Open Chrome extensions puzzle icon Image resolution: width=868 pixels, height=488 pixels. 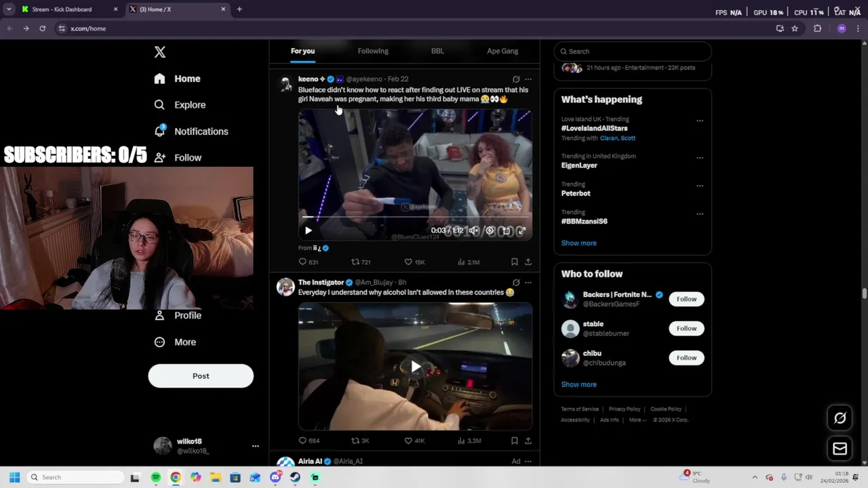[817, 28]
